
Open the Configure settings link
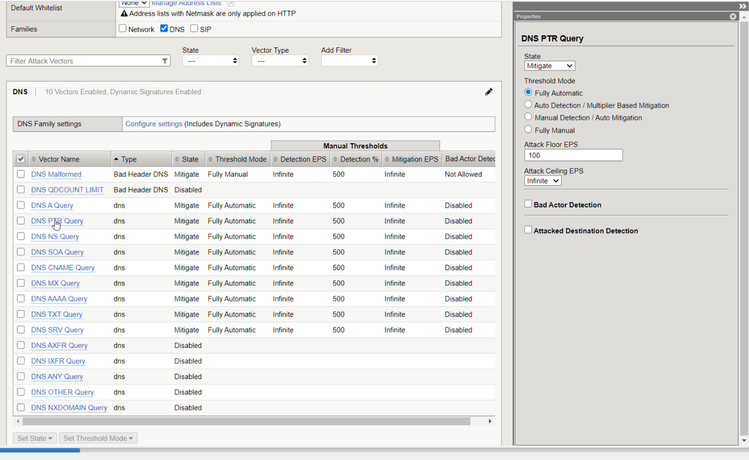click(153, 124)
